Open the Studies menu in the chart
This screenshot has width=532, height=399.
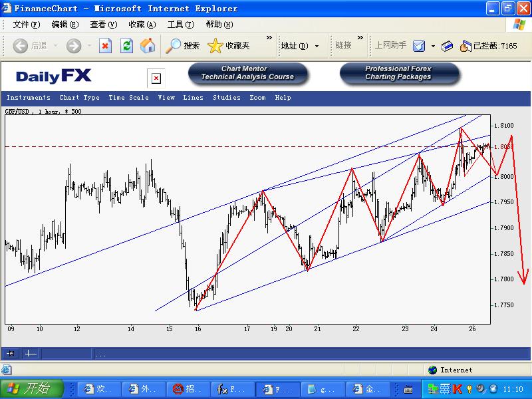pos(226,98)
